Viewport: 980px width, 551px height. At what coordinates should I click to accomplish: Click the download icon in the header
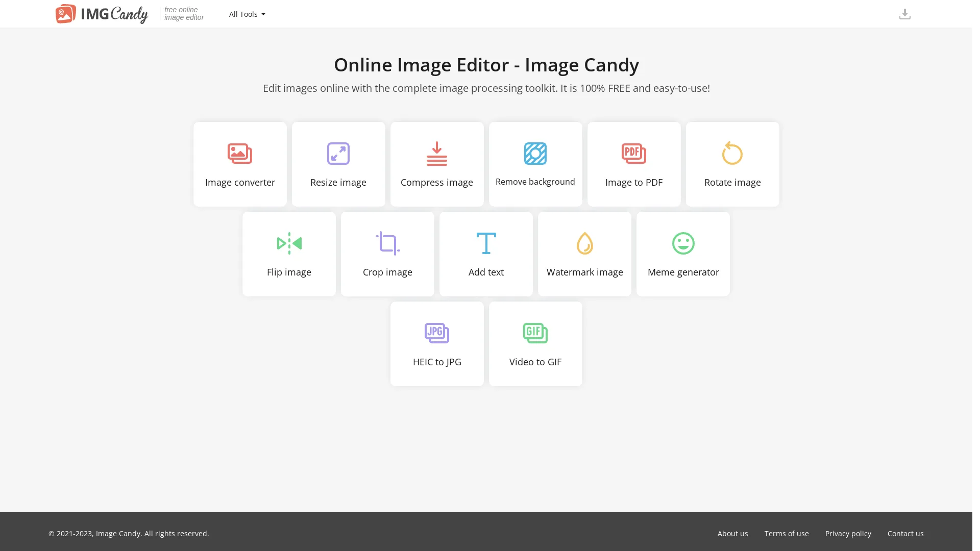point(904,14)
